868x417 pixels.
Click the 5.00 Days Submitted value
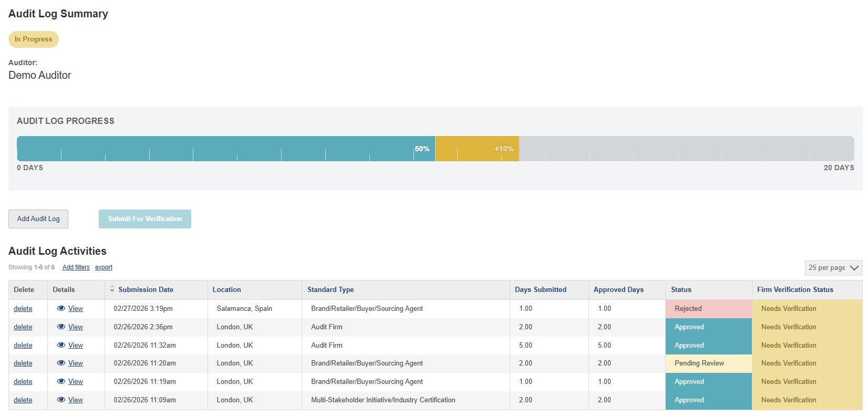click(525, 346)
